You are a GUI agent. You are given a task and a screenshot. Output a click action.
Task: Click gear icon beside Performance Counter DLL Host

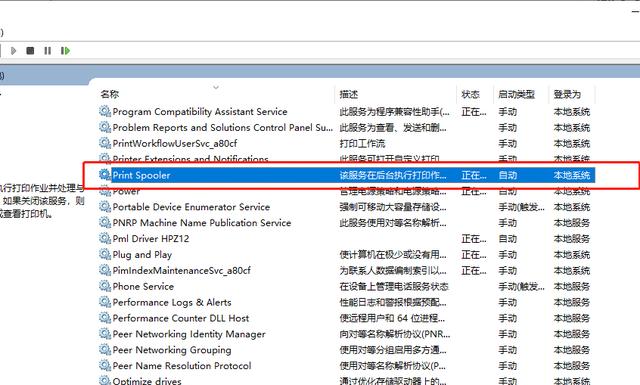pyautogui.click(x=105, y=318)
